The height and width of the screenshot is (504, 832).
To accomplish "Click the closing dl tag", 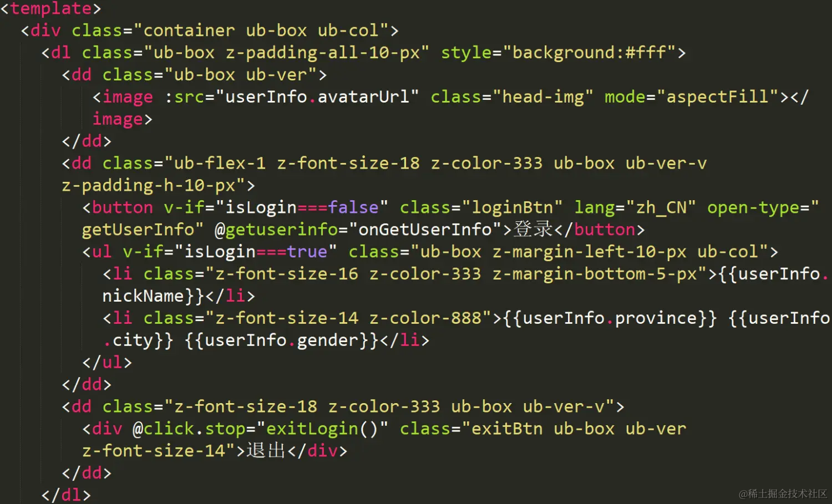I will [x=66, y=494].
